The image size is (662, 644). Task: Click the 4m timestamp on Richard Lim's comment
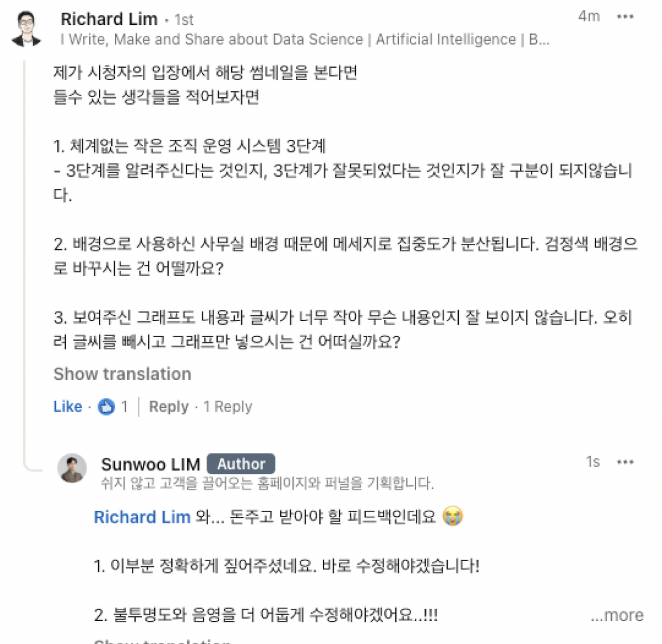[589, 17]
